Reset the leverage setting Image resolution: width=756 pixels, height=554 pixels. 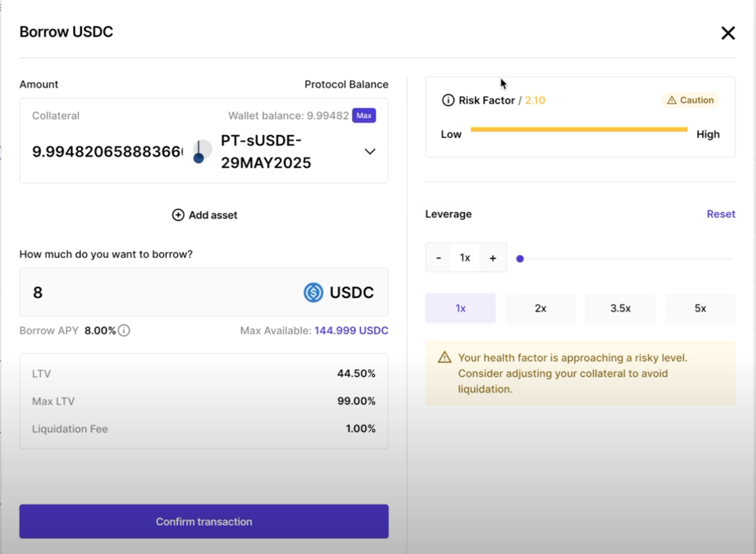tap(721, 214)
